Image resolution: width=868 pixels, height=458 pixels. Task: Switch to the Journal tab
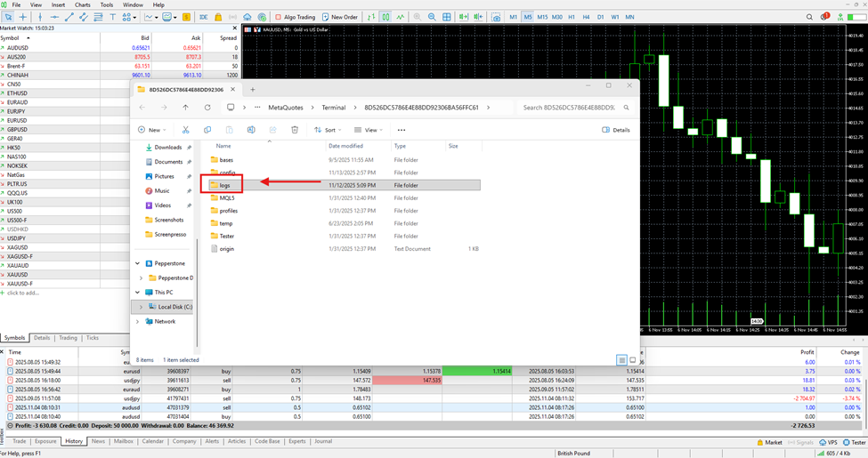coord(322,441)
